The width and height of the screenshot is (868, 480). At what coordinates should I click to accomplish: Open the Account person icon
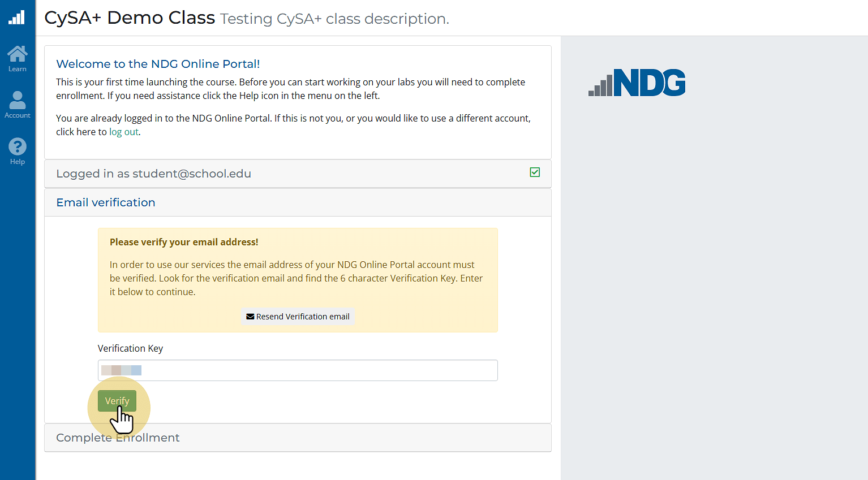pos(18,100)
